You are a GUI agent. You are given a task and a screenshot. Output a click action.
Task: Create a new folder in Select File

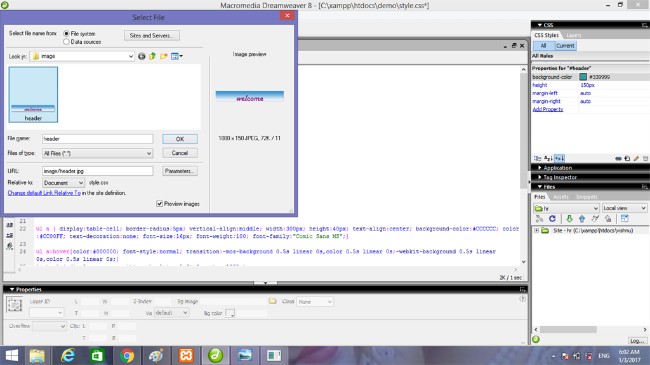tap(164, 56)
